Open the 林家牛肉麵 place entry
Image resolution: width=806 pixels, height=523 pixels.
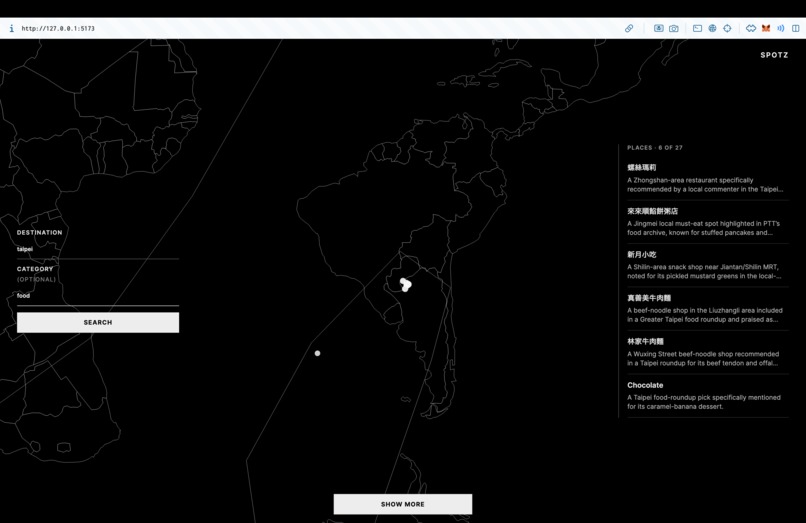pos(708,352)
